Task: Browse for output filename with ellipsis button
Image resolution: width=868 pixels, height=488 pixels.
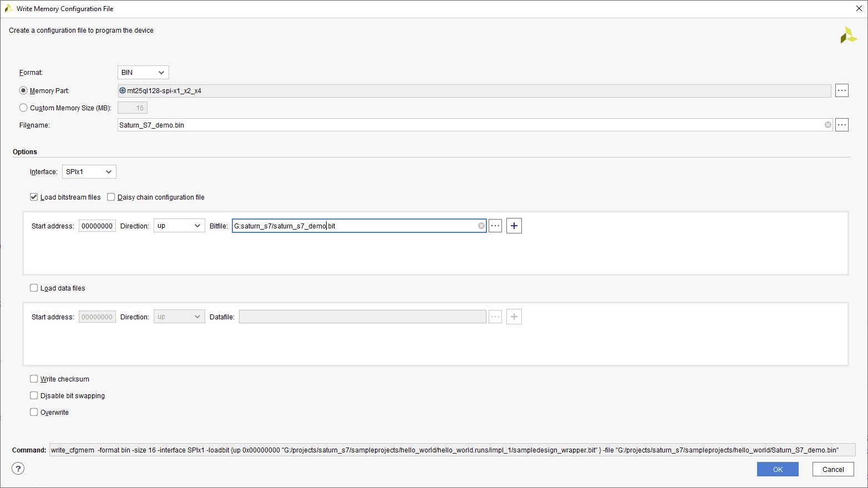Action: click(841, 125)
